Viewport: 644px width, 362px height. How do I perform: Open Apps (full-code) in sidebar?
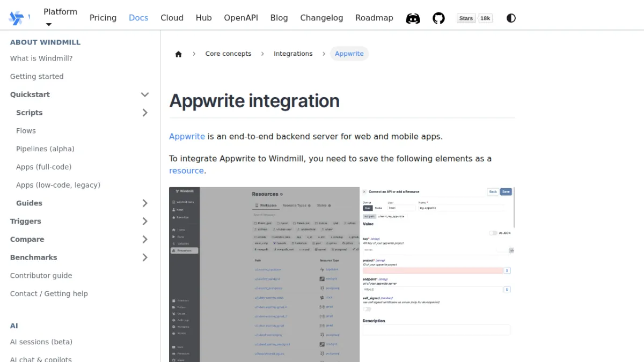43,167
